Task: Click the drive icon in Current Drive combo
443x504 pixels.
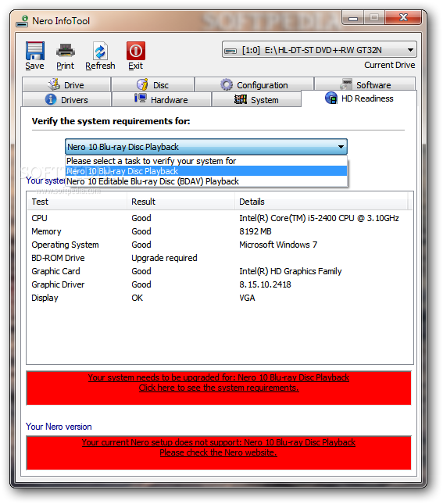Action: tap(230, 51)
